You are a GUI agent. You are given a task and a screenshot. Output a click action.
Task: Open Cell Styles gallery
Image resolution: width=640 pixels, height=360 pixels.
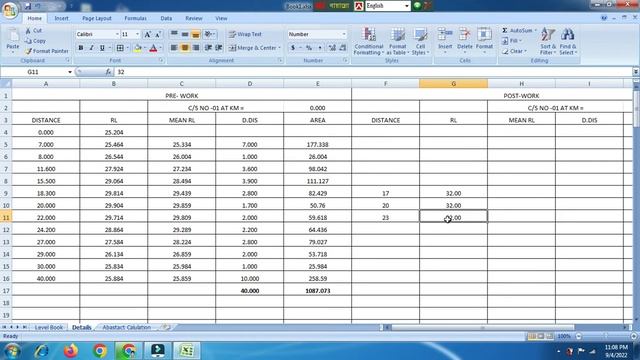click(x=420, y=41)
